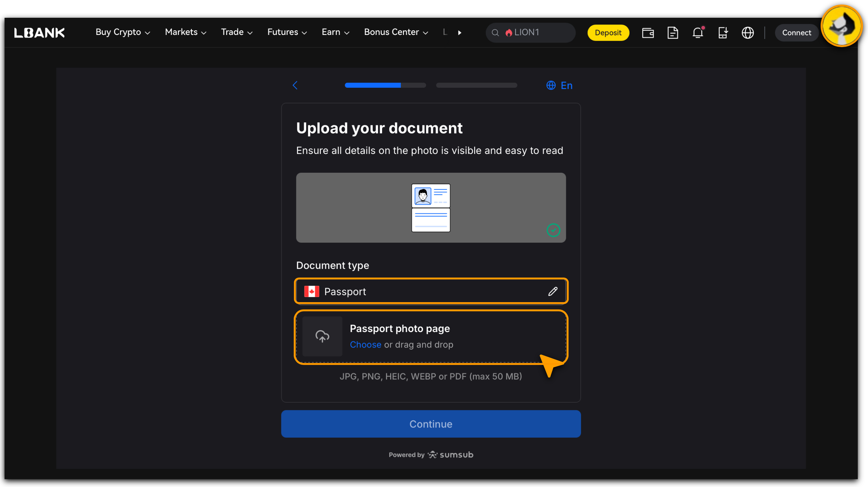This screenshot has height=487, width=868.
Task: Open the wallet icon in header
Action: point(647,33)
